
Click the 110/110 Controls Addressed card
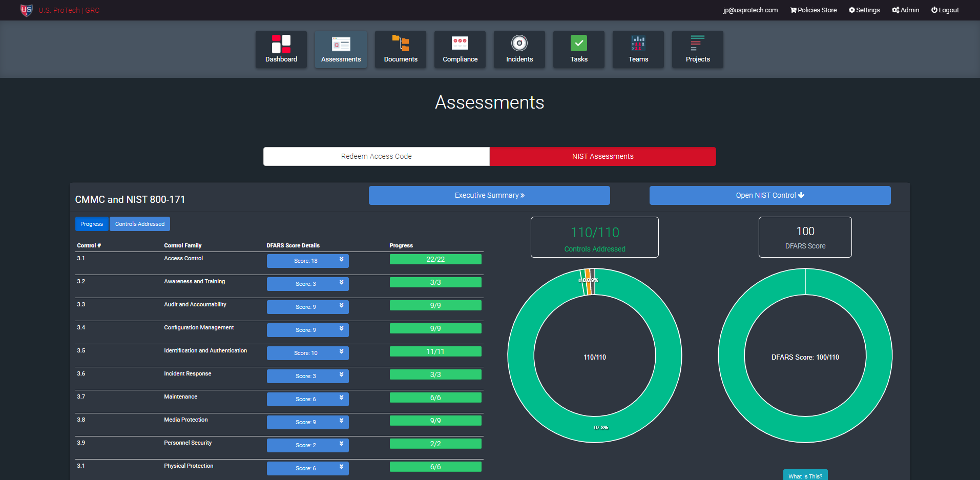[595, 237]
